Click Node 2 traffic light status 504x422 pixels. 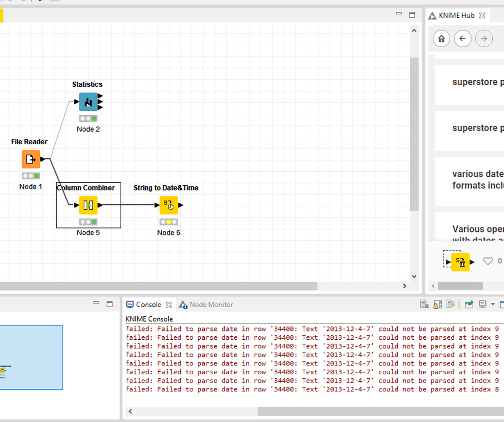[x=89, y=118]
